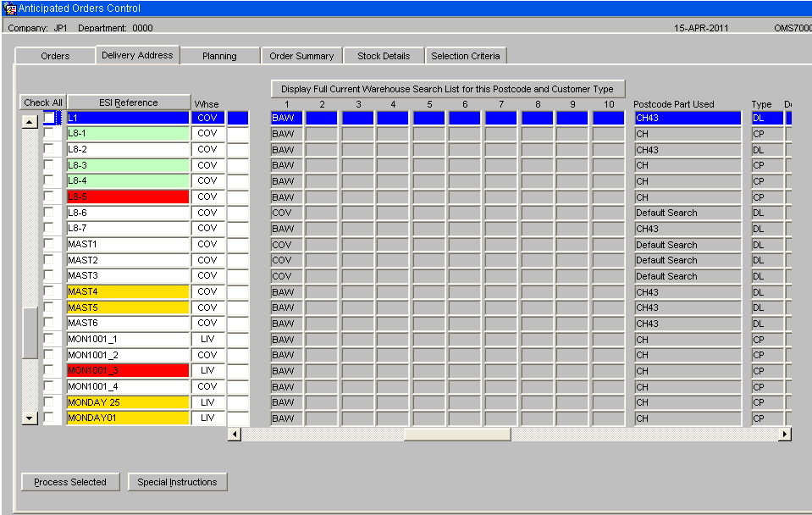Click the Check All button

(x=43, y=102)
